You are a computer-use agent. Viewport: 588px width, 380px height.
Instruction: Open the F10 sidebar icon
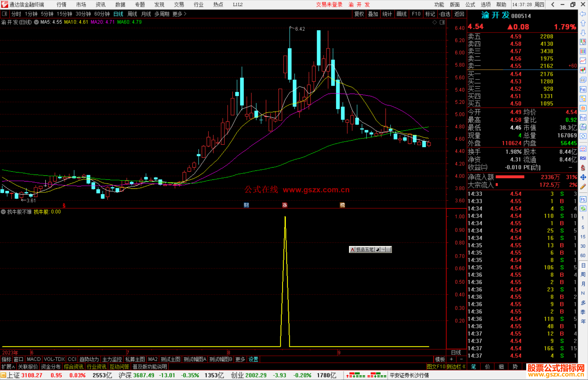[x=583, y=89]
